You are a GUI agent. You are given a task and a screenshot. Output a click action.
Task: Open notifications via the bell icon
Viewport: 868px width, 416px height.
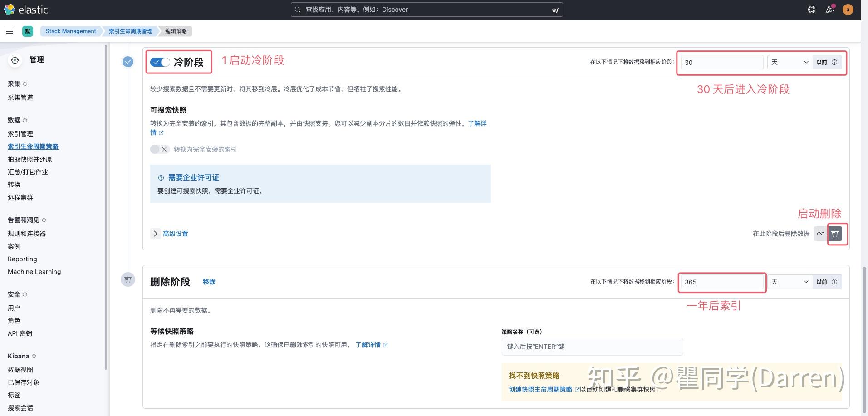pyautogui.click(x=829, y=10)
